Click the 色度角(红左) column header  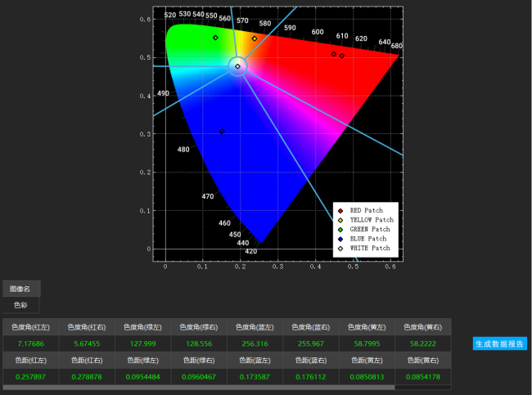(x=30, y=327)
